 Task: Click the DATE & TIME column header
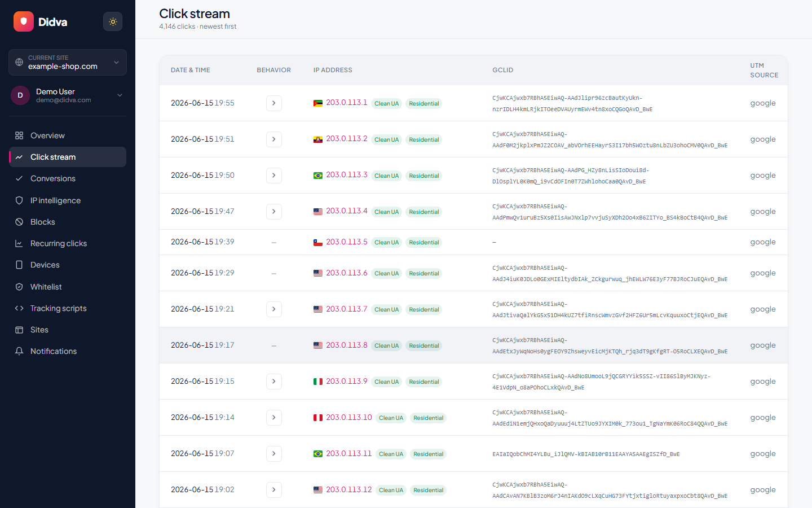191,70
